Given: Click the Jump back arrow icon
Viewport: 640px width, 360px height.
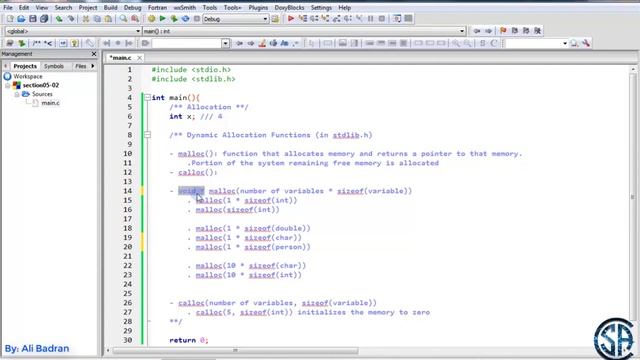Looking at the screenshot, I should (477, 31).
